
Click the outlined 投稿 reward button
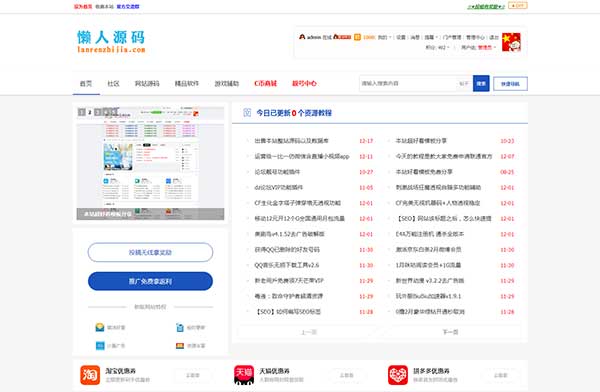pos(150,252)
